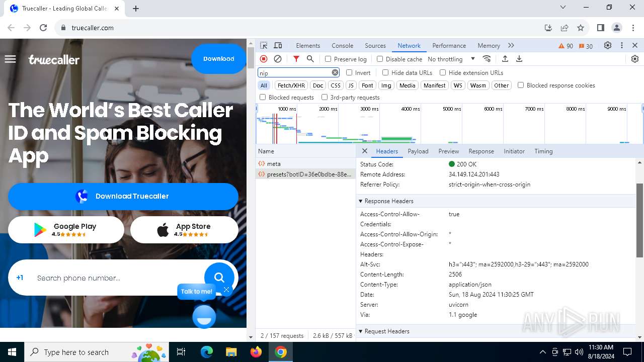Screen dimensions: 644x362
Task: Open the Google Play store button
Action: [66, 230]
